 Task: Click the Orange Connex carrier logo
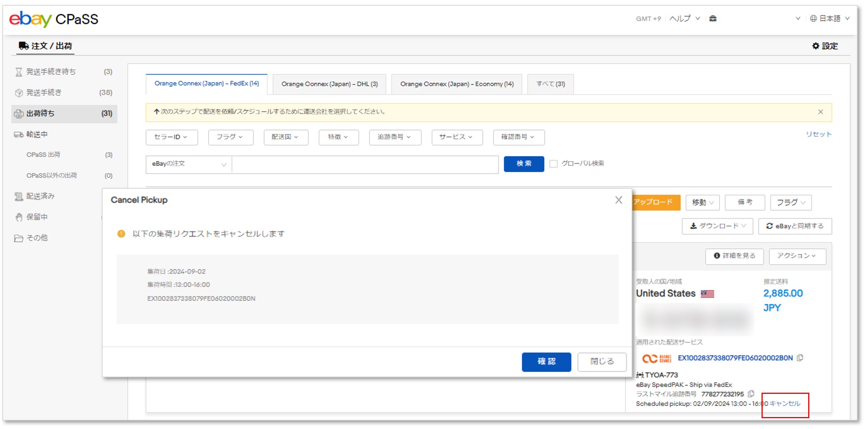(657, 358)
